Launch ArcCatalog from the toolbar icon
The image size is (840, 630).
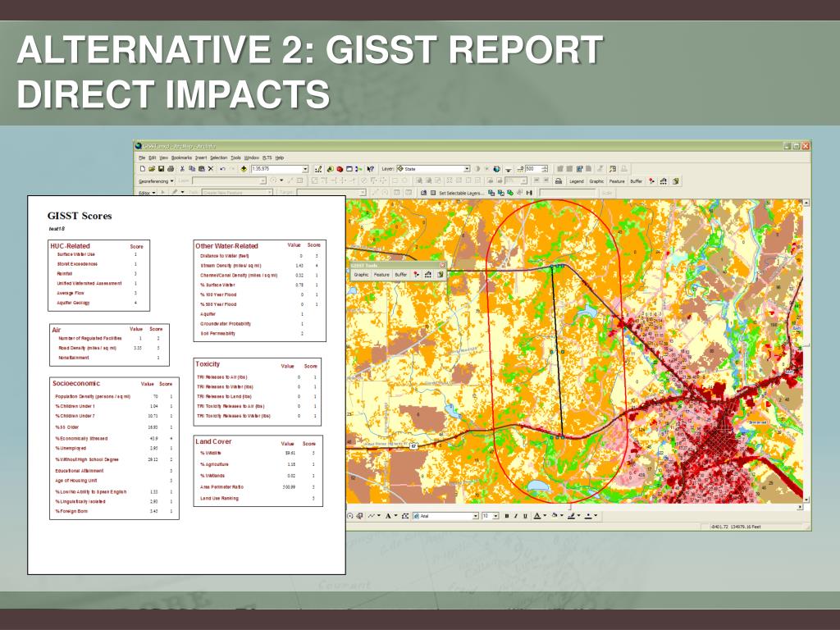(330, 169)
